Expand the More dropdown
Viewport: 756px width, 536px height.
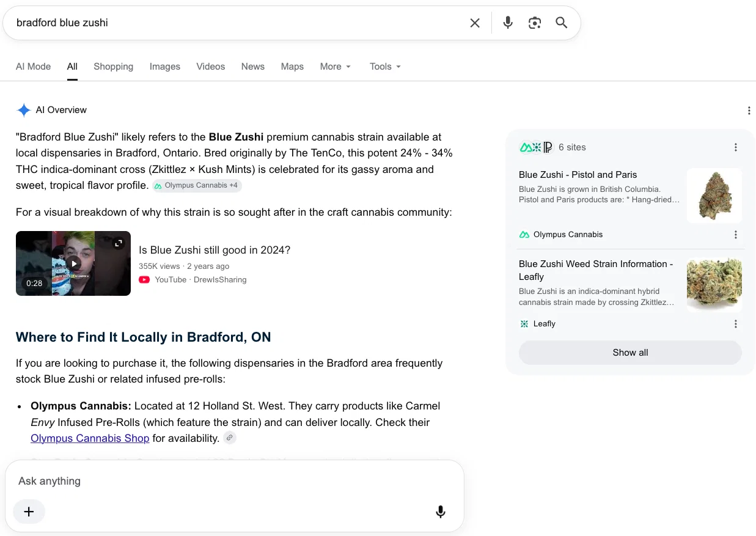(336, 67)
